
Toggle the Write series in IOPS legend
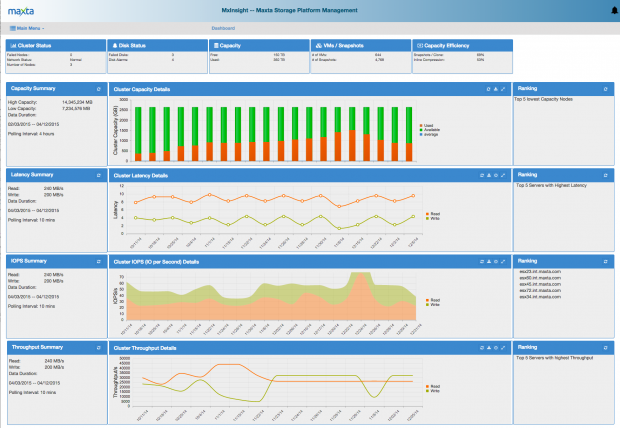[x=432, y=304]
